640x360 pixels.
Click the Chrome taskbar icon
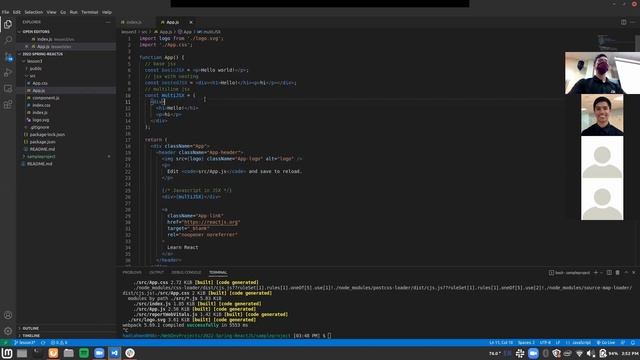tap(130, 353)
